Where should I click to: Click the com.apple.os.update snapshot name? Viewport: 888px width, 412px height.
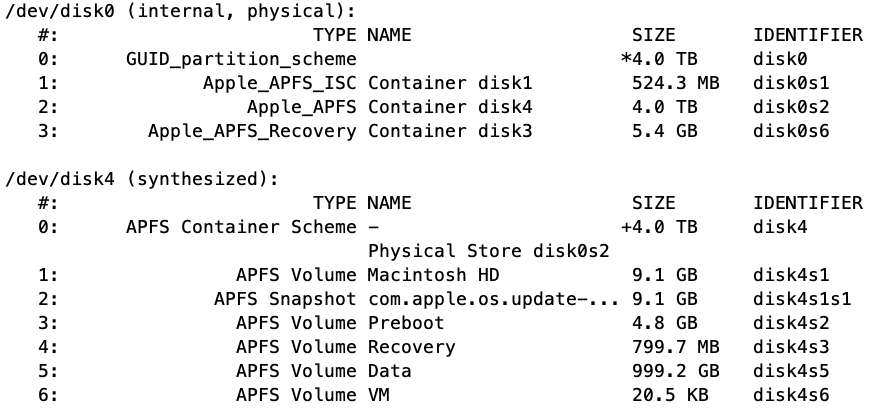pos(494,299)
